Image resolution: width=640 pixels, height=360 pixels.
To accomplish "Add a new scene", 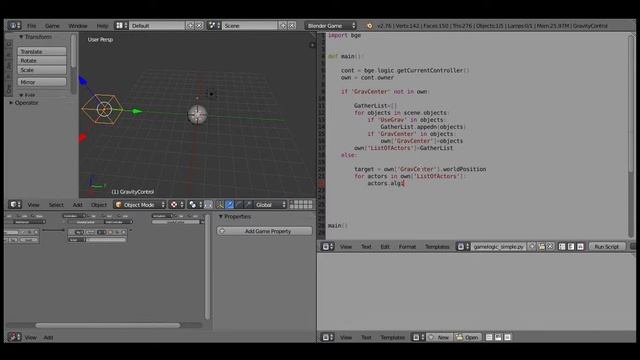I will click(283, 25).
